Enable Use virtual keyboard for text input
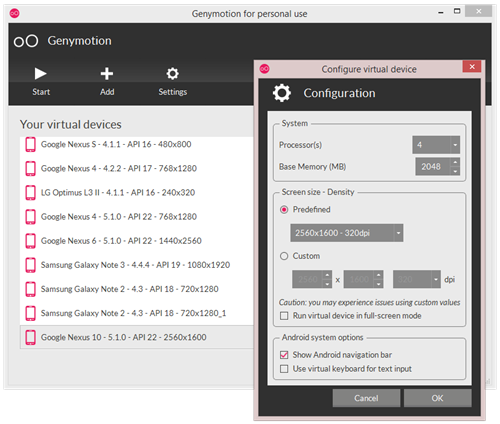 point(284,369)
